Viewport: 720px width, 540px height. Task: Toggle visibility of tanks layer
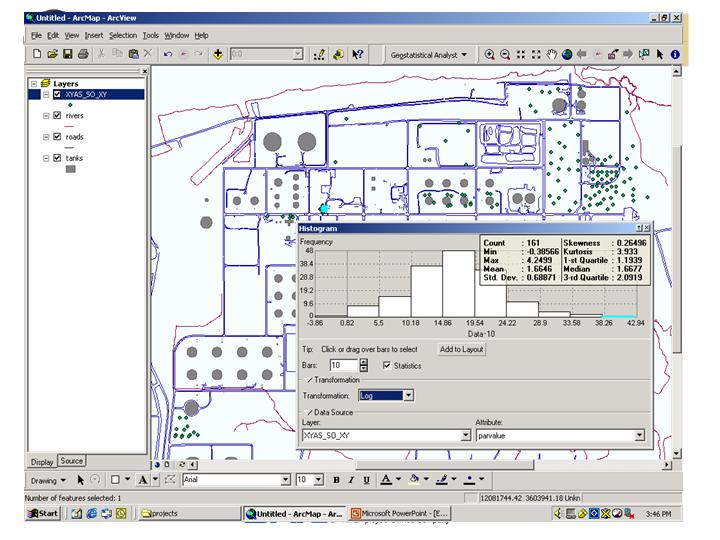57,158
